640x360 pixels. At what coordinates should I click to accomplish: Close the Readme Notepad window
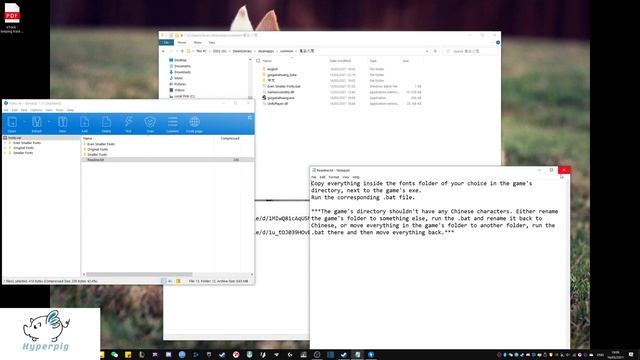click(564, 170)
